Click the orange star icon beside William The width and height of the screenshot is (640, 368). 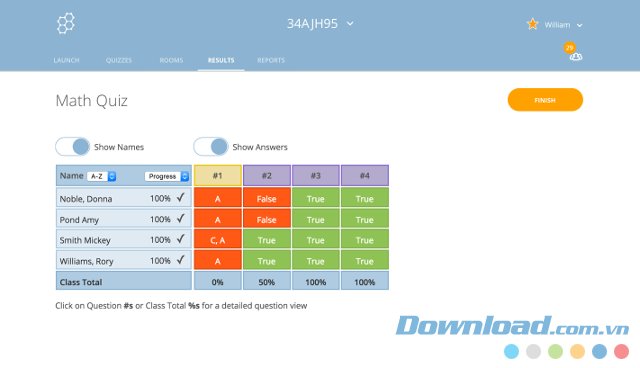pyautogui.click(x=532, y=24)
